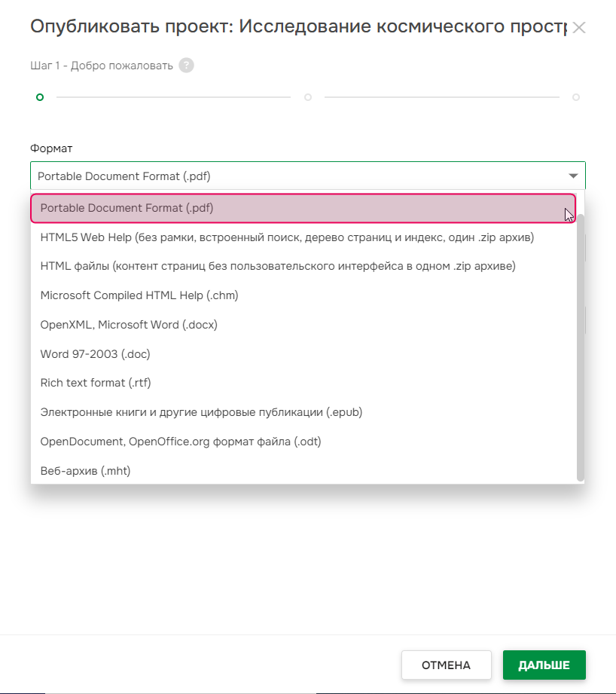Jump to the second step circle

[x=308, y=97]
